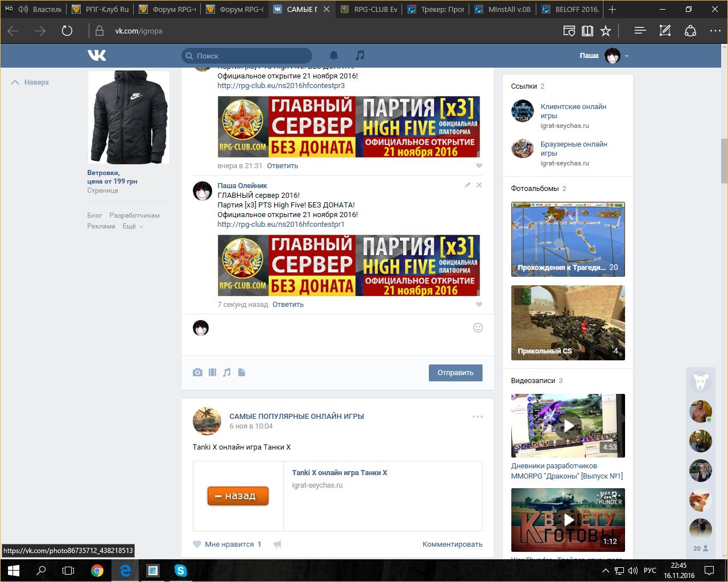This screenshot has width=728, height=582.
Task: Open the Прикольный CS photo album
Action: (568, 323)
